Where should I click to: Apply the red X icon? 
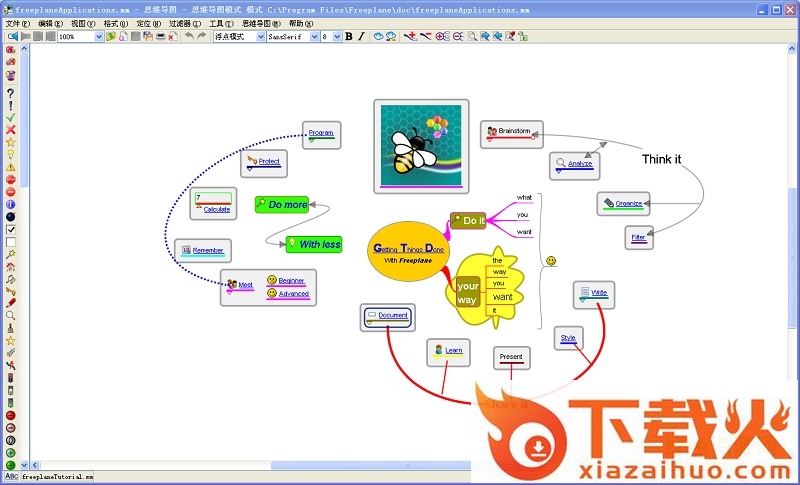10,130
